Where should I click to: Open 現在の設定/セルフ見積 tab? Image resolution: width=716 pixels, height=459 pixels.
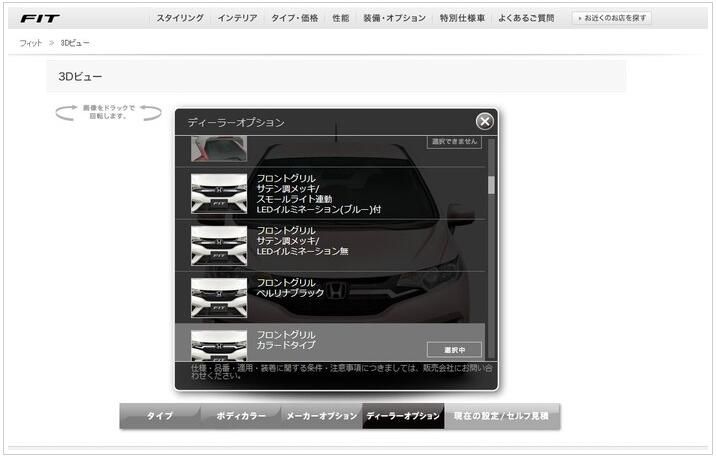(502, 416)
